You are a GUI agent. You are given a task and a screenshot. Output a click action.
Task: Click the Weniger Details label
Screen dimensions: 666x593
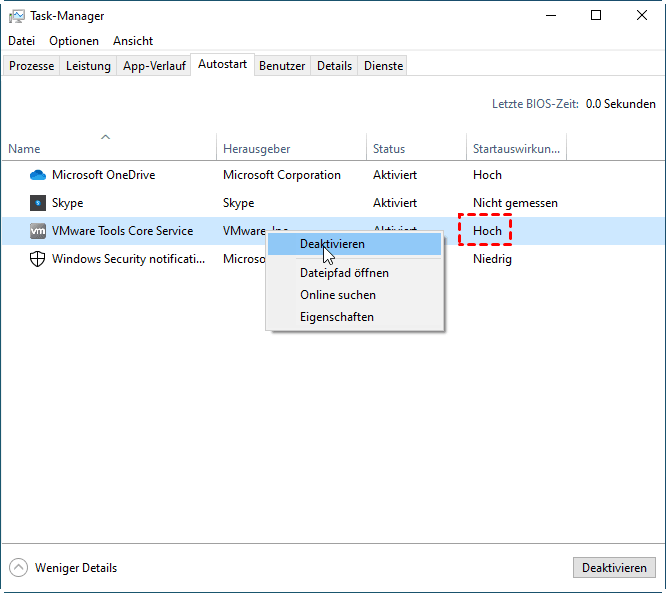coord(76,568)
